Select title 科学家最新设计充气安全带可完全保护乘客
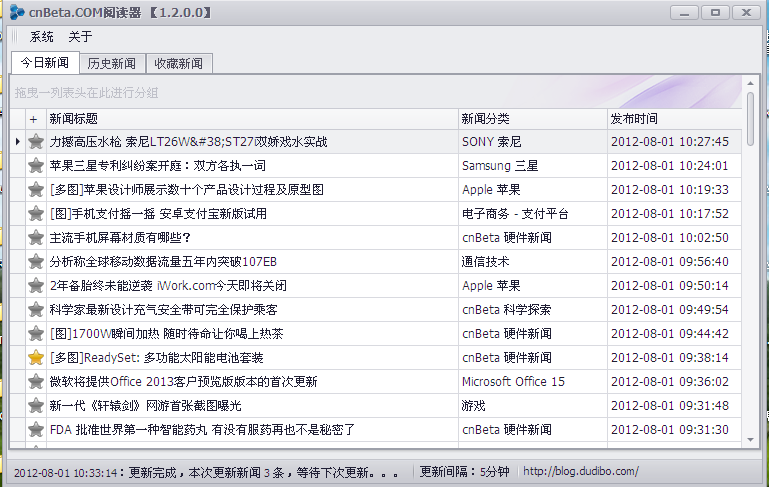The width and height of the screenshot is (769, 487). 163,310
